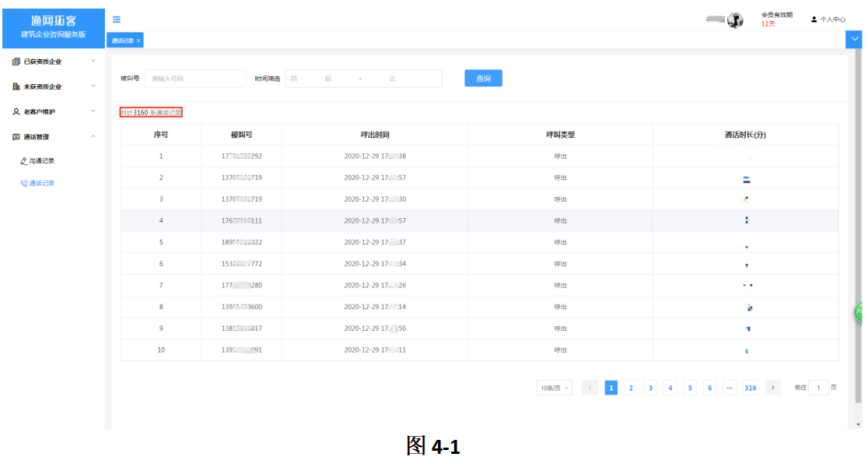The image size is (868, 464).
Task: Click the start date 起 field
Action: click(327, 79)
